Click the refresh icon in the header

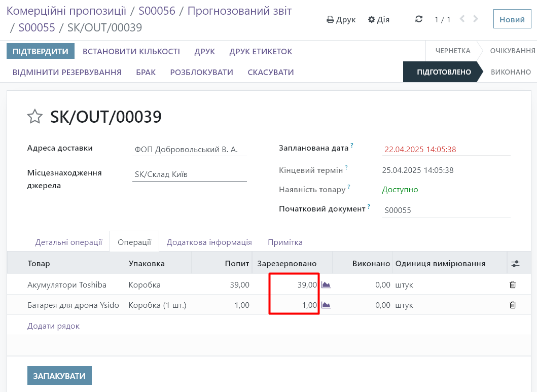[x=418, y=19]
